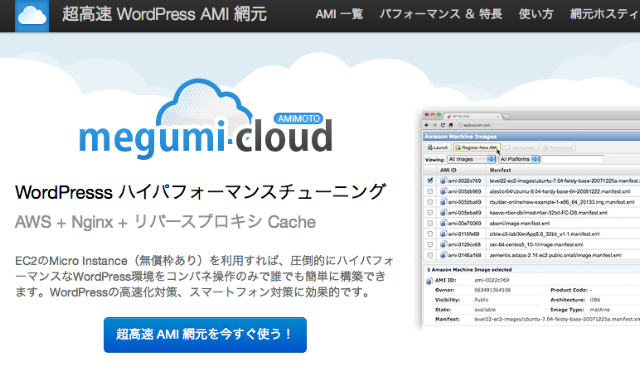Click the AMI icon in citrix XenApp row
The width and height of the screenshot is (640, 381).
[x=443, y=233]
